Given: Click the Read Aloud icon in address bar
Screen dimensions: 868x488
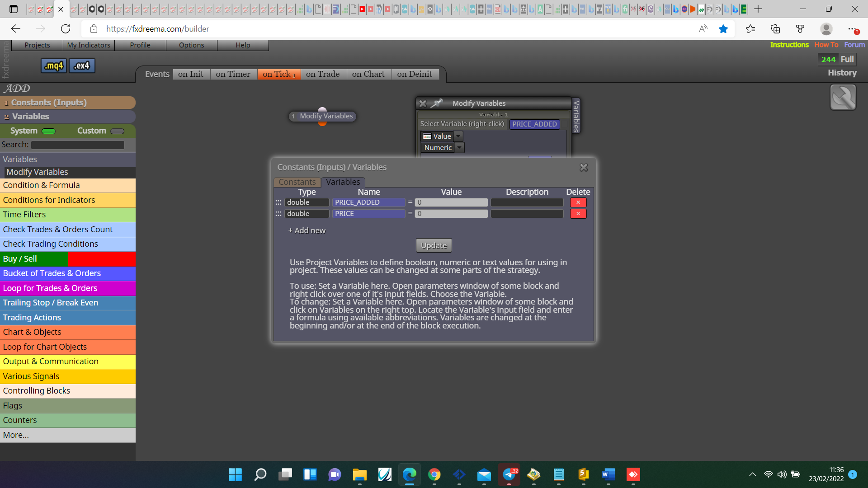Looking at the screenshot, I should (703, 29).
